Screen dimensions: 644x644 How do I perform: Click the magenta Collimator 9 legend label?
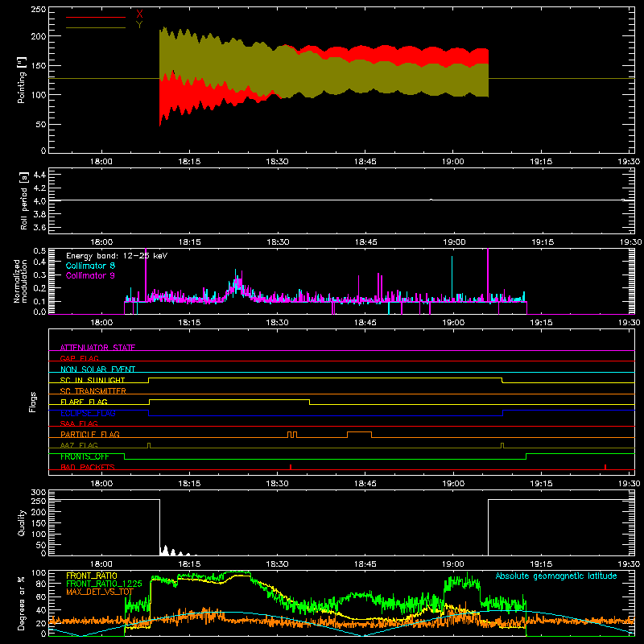(90, 275)
